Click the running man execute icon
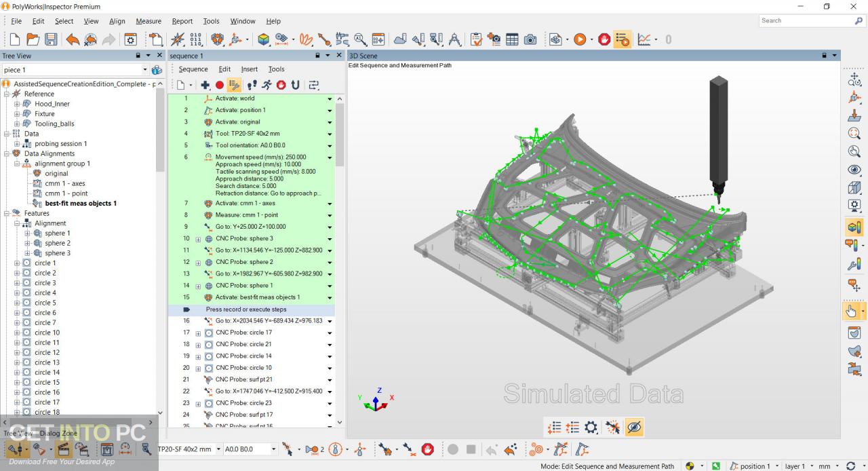The image size is (868, 471). [267, 85]
